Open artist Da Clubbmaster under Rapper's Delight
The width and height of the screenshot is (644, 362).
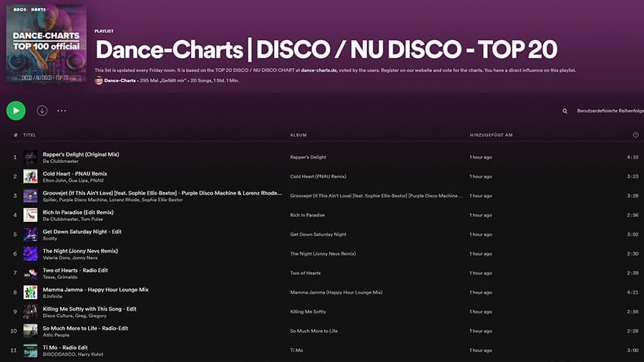(60, 161)
